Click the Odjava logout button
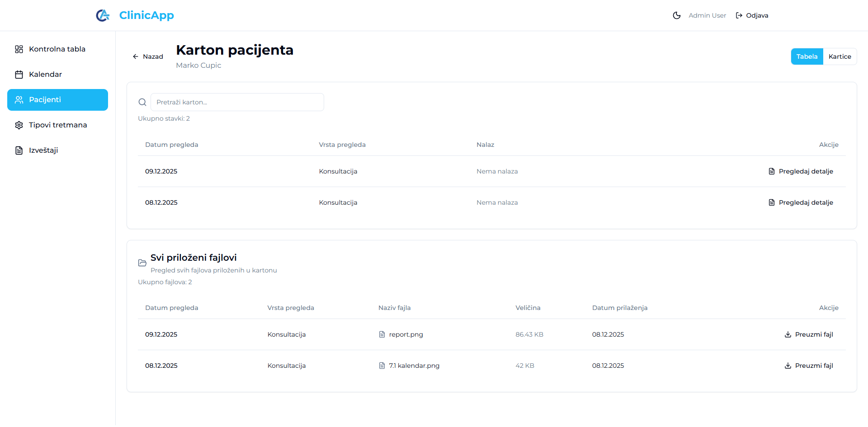The image size is (868, 427). point(752,15)
